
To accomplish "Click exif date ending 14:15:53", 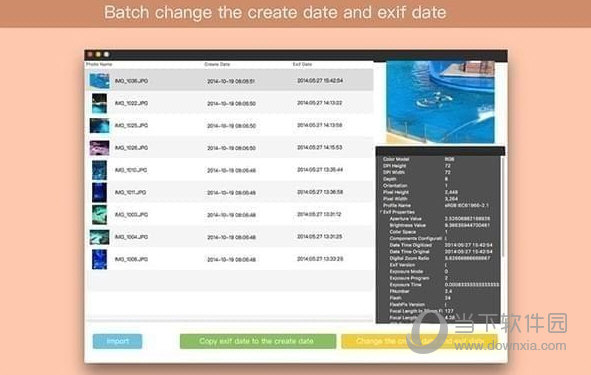I will 320,147.
